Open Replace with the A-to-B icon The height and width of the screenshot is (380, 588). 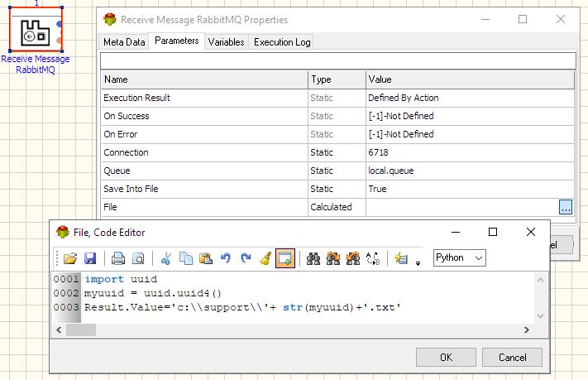coord(373,258)
